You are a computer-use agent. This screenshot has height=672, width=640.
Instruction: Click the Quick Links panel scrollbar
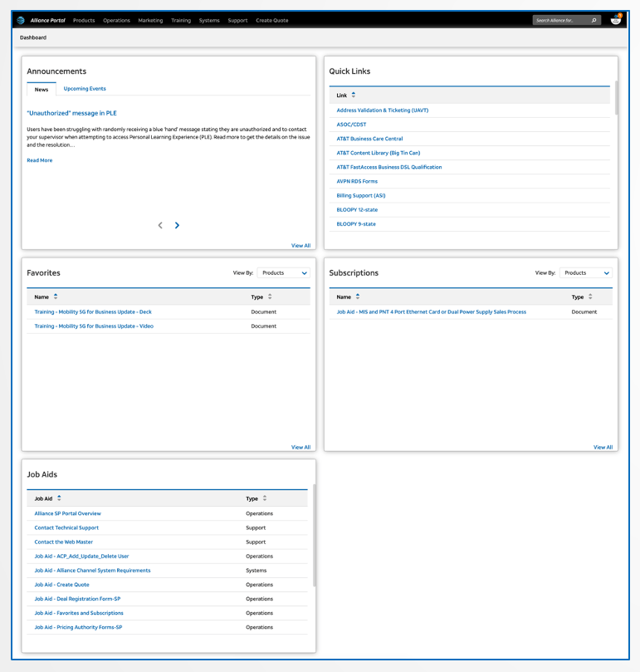click(x=617, y=98)
